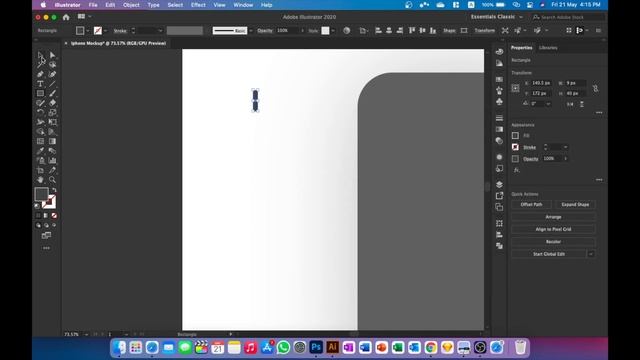
Task: Toggle Constrain Width and Height Proportions link
Action: point(596,88)
